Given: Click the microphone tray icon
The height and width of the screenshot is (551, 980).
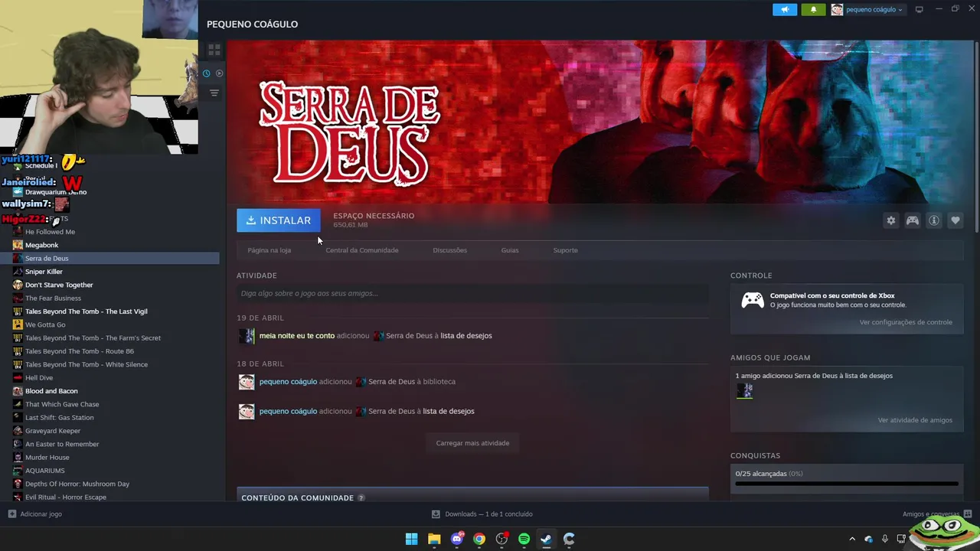Looking at the screenshot, I should coord(885,539).
